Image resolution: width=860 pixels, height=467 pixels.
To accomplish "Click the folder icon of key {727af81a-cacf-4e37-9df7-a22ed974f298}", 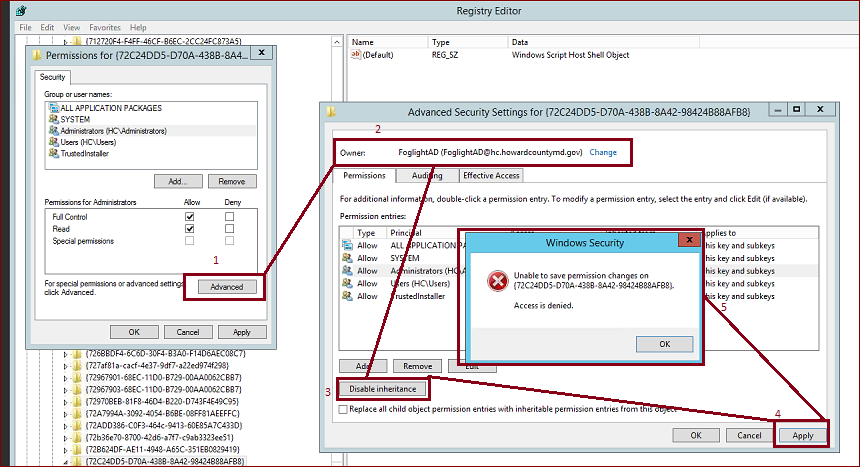I will pyautogui.click(x=77, y=365).
